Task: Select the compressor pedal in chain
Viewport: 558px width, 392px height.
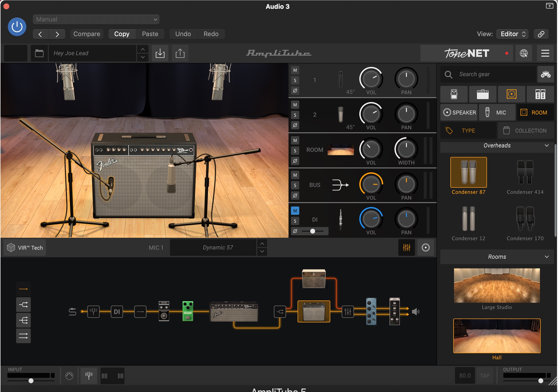Action: (164, 311)
